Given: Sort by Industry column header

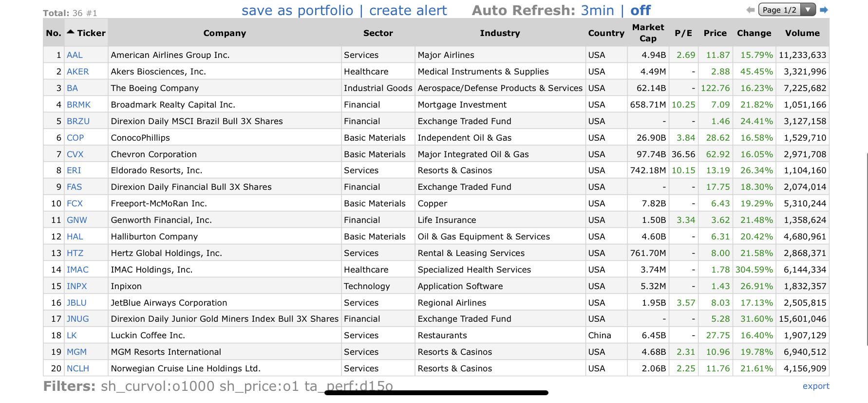Looking at the screenshot, I should 500,33.
